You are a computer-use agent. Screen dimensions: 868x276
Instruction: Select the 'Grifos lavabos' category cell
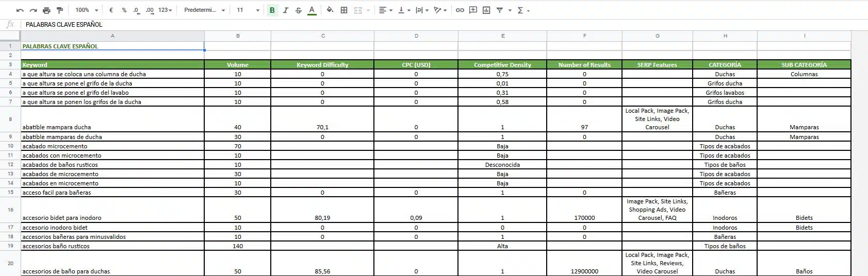click(x=725, y=93)
